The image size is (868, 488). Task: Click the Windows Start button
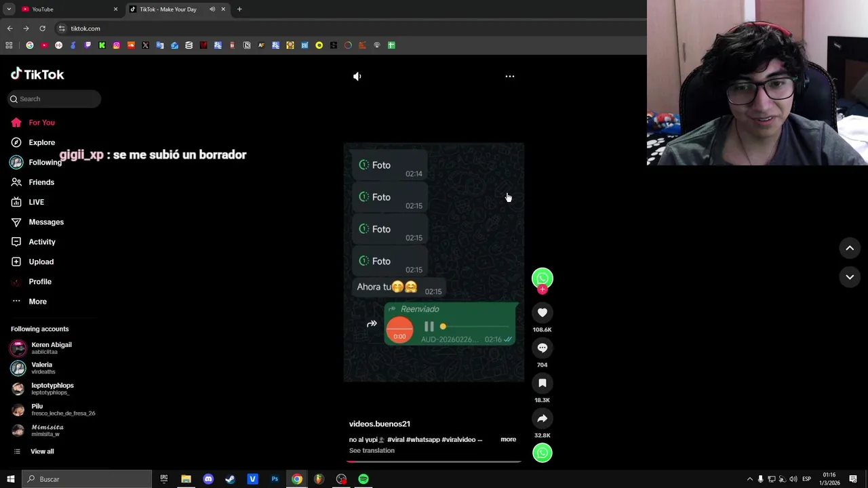pyautogui.click(x=11, y=479)
